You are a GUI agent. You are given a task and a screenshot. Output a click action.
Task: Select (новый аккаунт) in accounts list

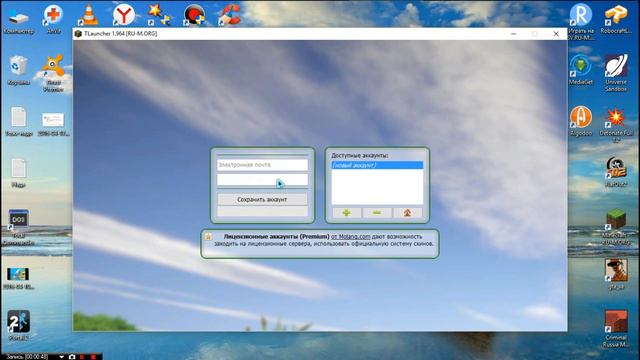coord(377,165)
